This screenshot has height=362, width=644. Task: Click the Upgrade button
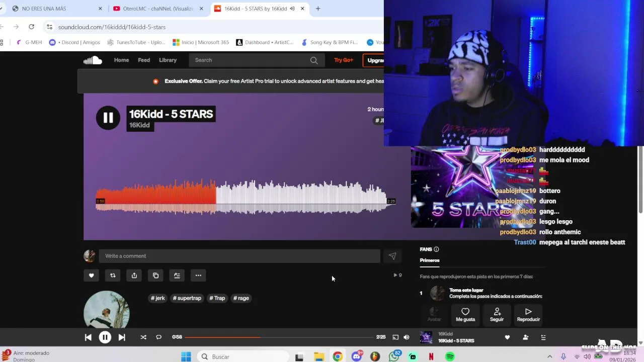(374, 60)
